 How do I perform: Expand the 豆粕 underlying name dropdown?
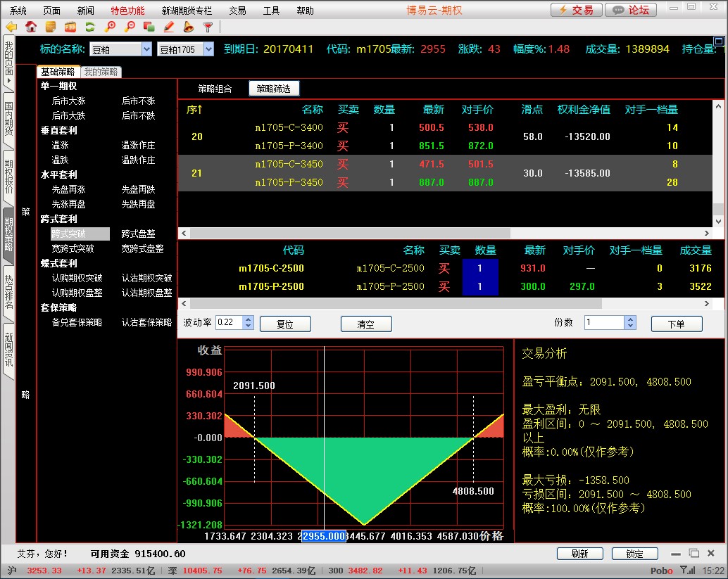[x=146, y=49]
